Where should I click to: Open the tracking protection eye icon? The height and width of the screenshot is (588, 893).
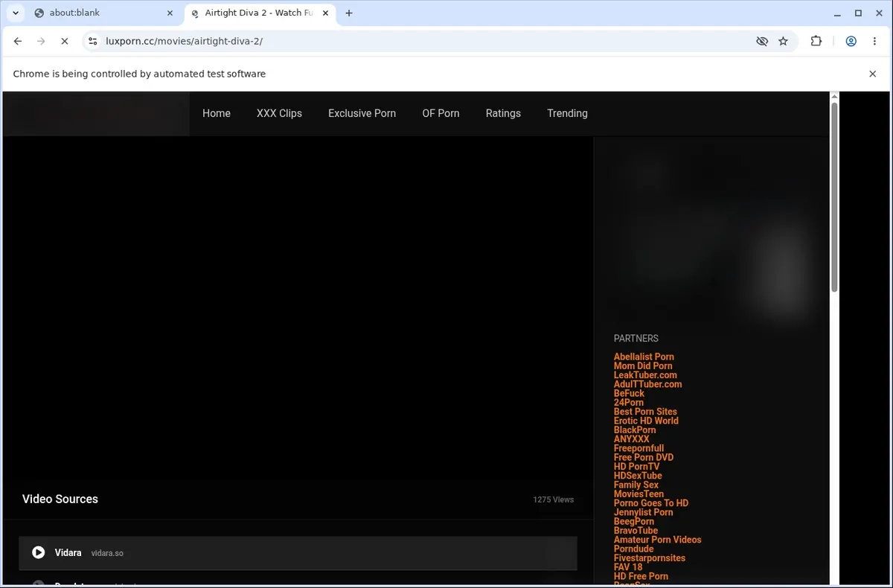(761, 41)
